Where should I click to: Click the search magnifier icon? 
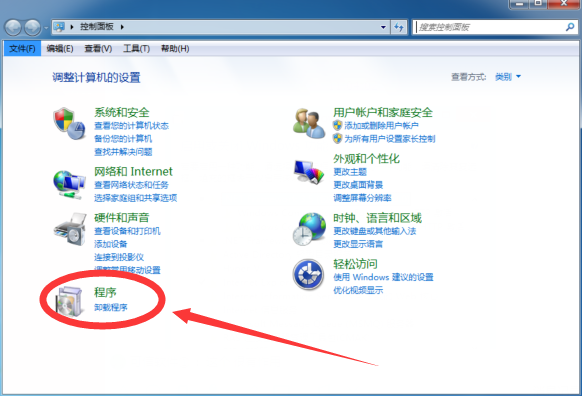tap(570, 27)
